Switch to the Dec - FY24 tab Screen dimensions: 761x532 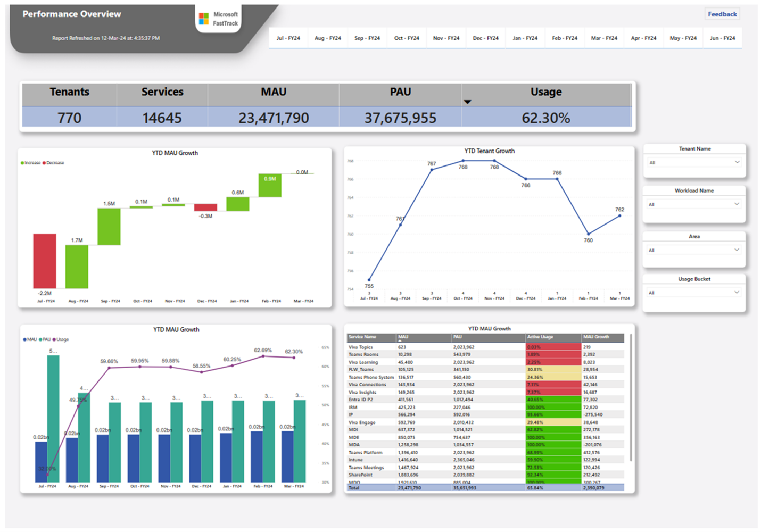click(x=486, y=38)
